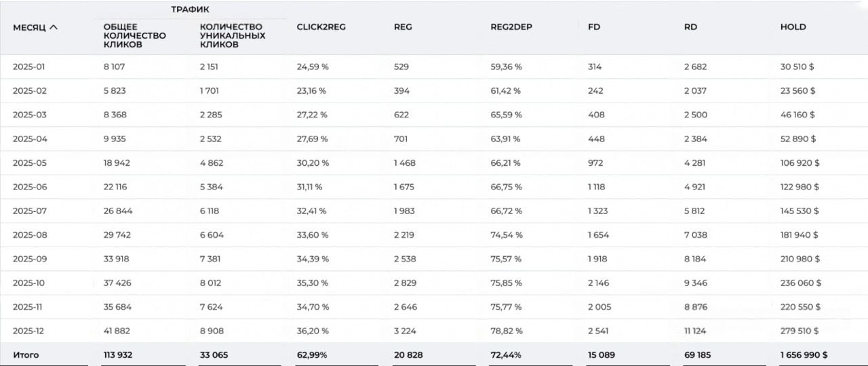Click the 2025-12 month cell
Screen dimensions: 868x366
click(30, 331)
